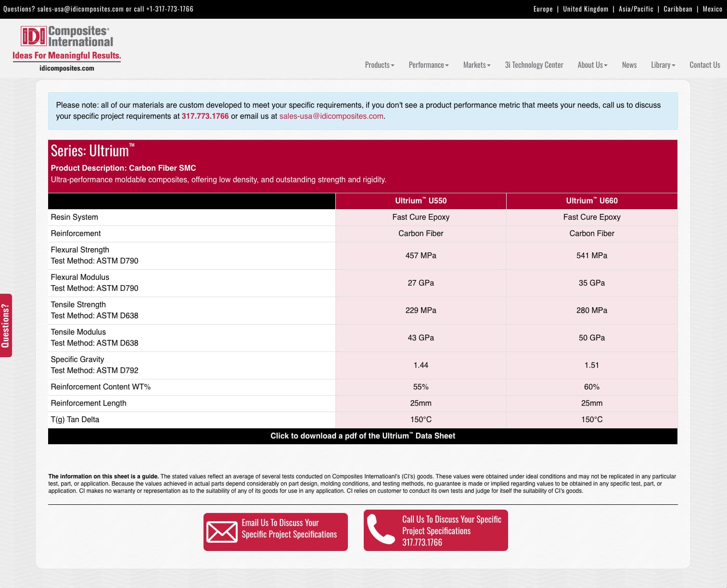Click the Tensile Modulus row label
The width and height of the screenshot is (727, 588).
(x=78, y=332)
